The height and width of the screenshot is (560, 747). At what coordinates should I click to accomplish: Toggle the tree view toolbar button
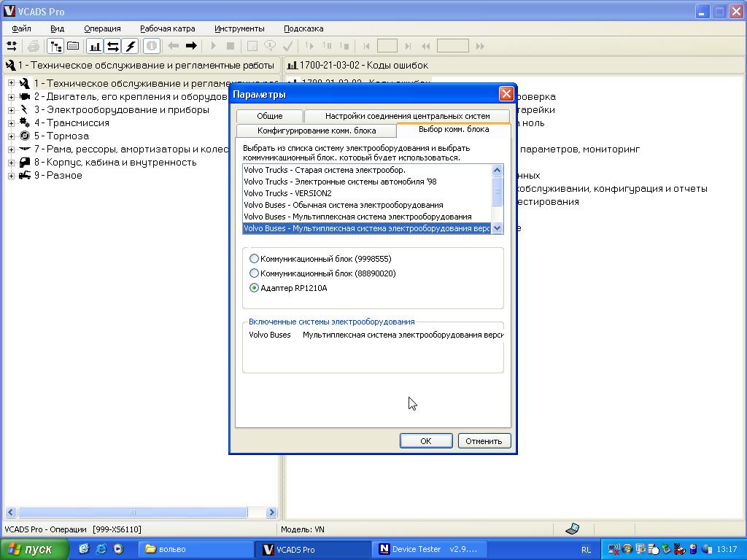tap(55, 46)
